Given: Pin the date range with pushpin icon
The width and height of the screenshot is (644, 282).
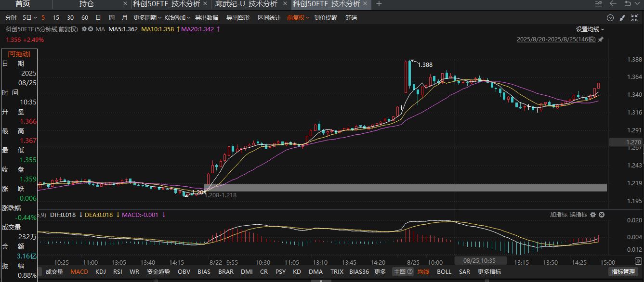Looking at the screenshot, I should tap(601, 39).
